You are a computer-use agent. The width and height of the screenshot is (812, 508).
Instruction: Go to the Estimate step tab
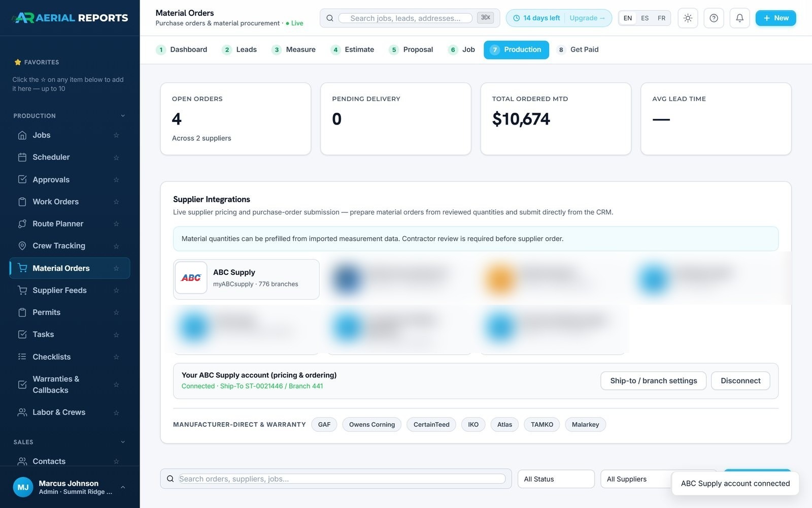pyautogui.click(x=353, y=50)
